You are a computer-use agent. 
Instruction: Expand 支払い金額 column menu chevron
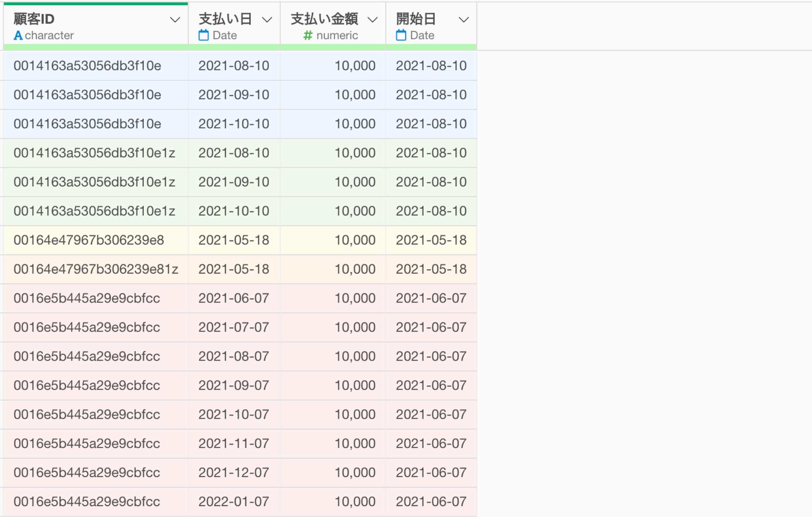(372, 20)
